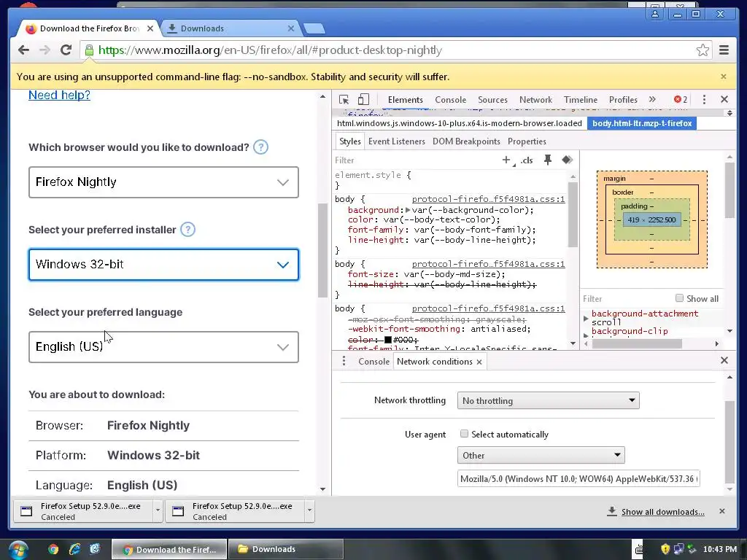The image size is (747, 560).
Task: Switch to the Downloads browser tab
Action: [x=231, y=28]
